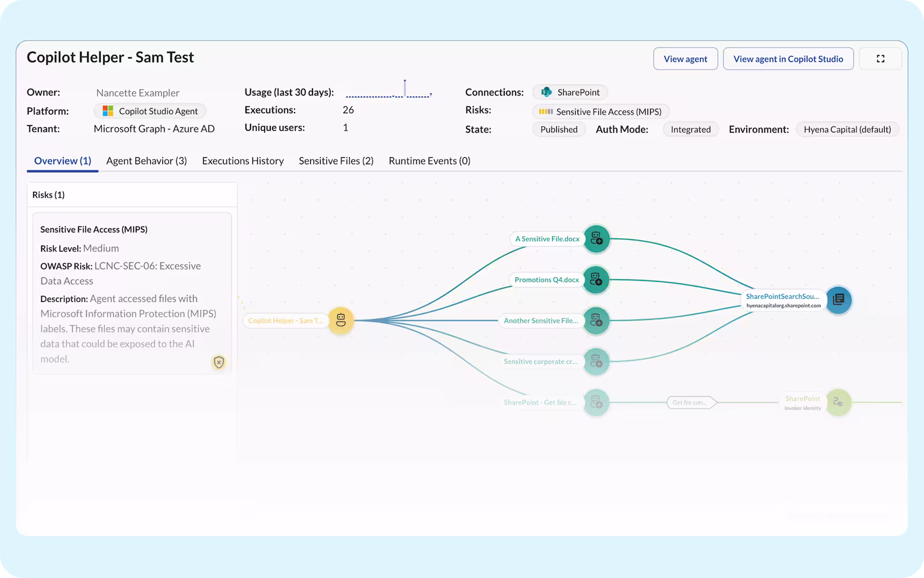Select the yellow agent icon for Copilot Helper
Image resolution: width=924 pixels, height=578 pixels.
click(341, 321)
